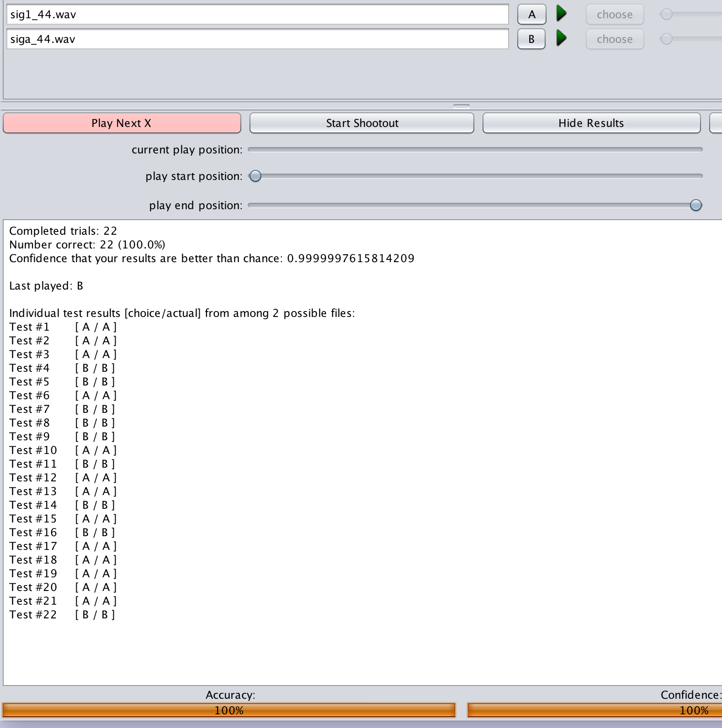722x728 pixels.
Task: Select the Test #8 result row
Action: (62, 422)
